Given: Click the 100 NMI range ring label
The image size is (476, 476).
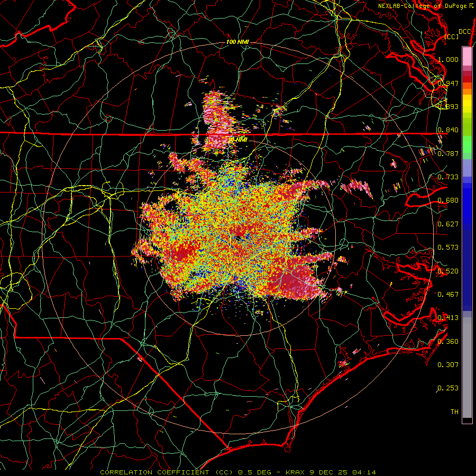Looking at the screenshot, I should [237, 42].
